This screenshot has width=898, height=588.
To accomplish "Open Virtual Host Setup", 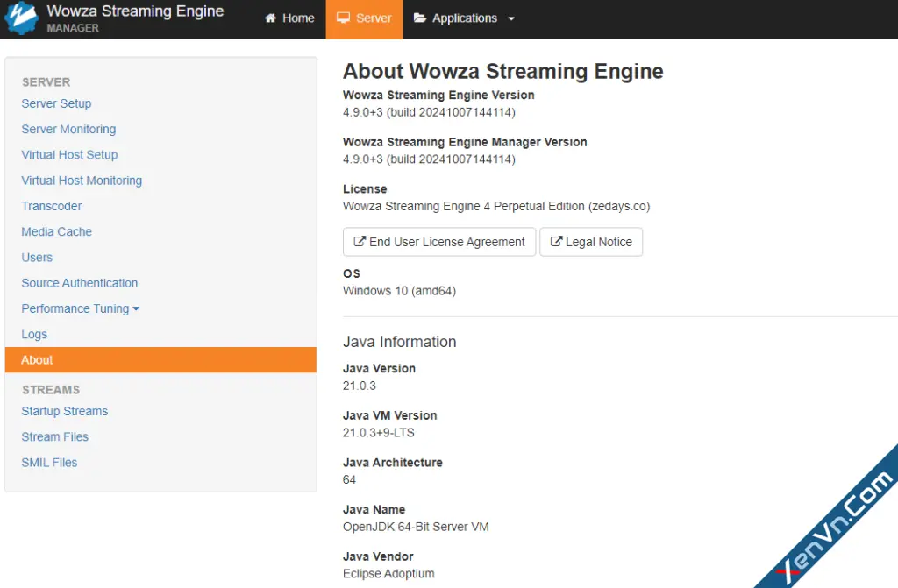I will coord(69,155).
